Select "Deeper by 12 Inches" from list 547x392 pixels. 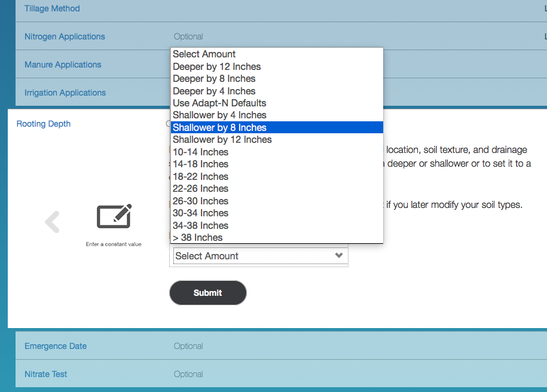(216, 66)
